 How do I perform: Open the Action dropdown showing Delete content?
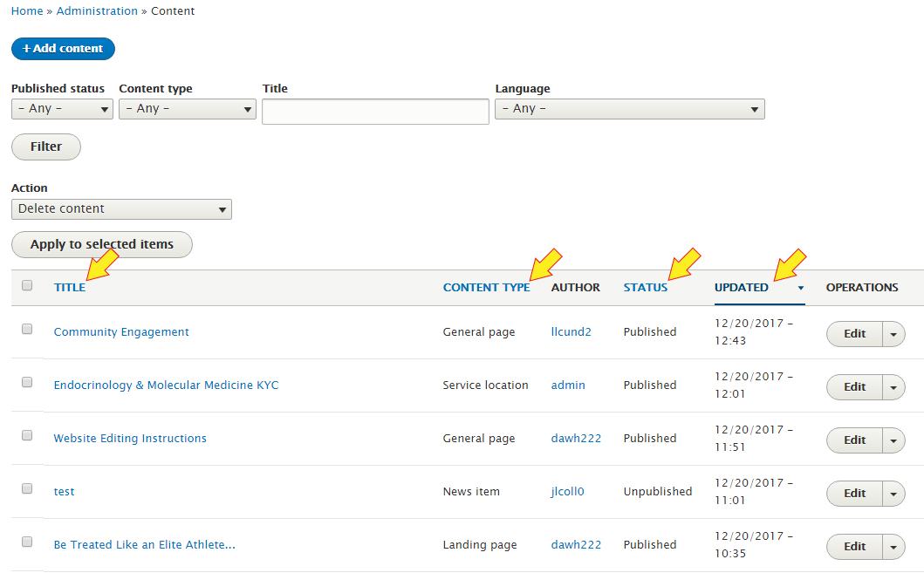click(121, 209)
